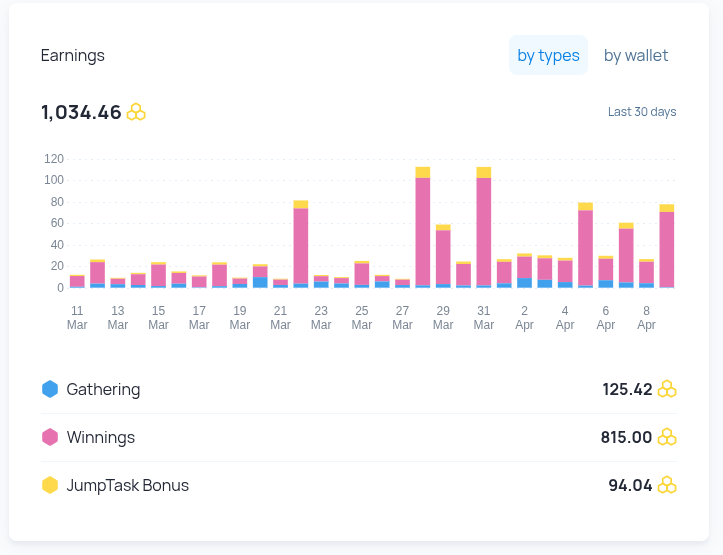Click the yellow JumpTask Bonus hexagon icon
This screenshot has height=555, width=723.
(50, 485)
